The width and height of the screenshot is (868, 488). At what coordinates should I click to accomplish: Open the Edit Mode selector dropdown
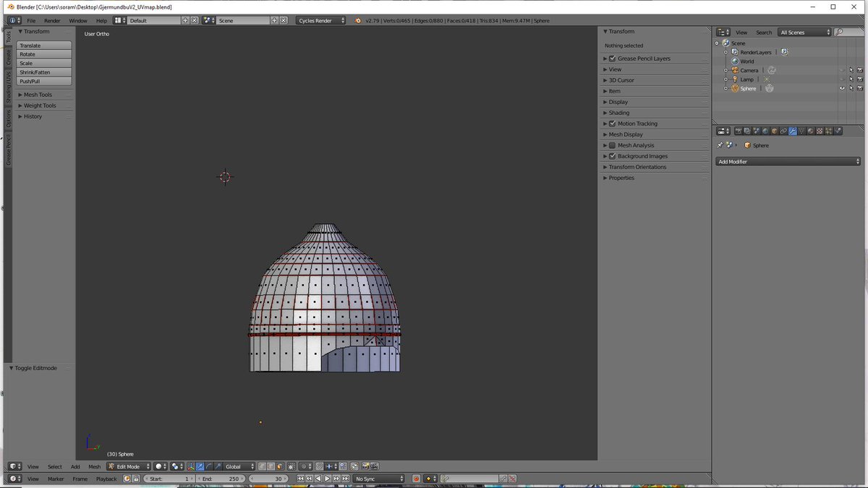[x=129, y=466]
